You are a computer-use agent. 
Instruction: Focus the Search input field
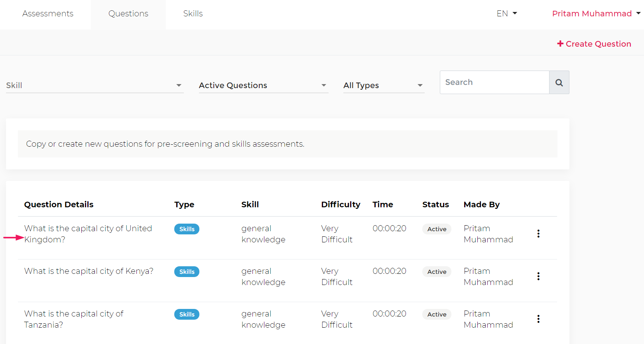coord(494,83)
